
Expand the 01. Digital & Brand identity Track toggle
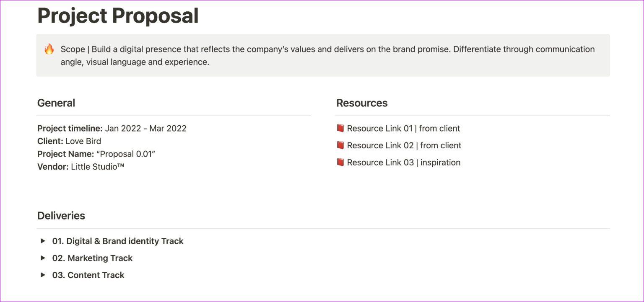pyautogui.click(x=117, y=241)
